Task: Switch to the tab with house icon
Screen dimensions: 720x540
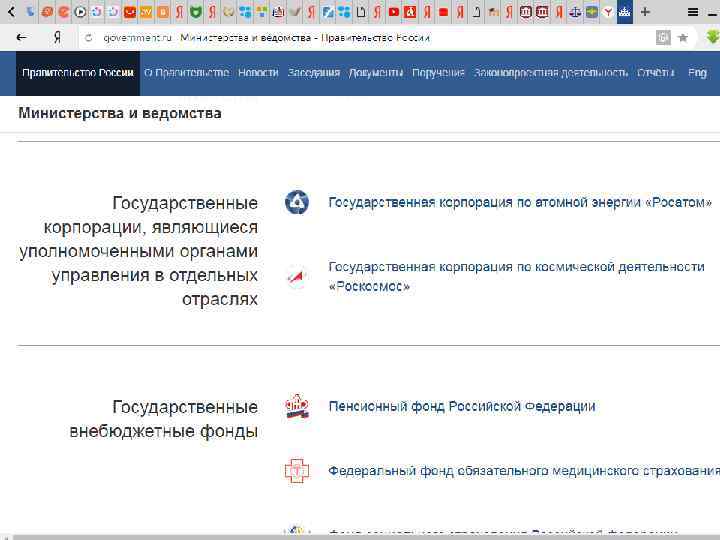Action: (493, 12)
